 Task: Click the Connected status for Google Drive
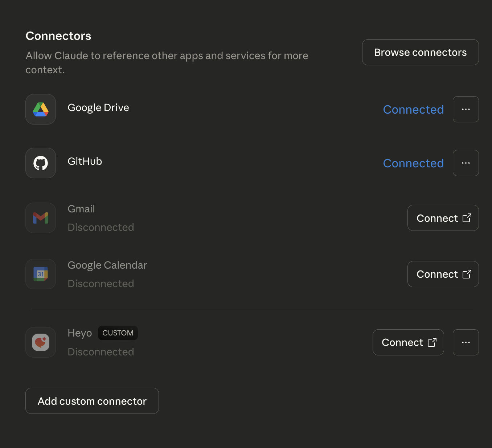[413, 109]
